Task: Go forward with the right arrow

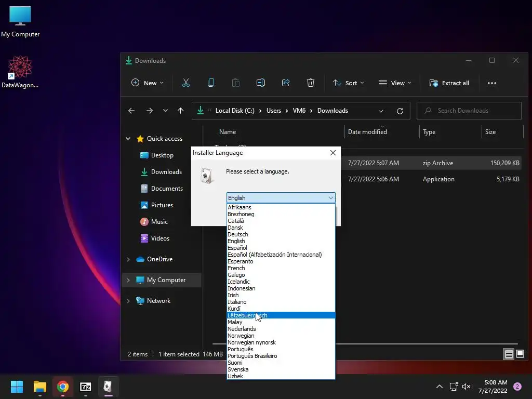Action: (149, 111)
